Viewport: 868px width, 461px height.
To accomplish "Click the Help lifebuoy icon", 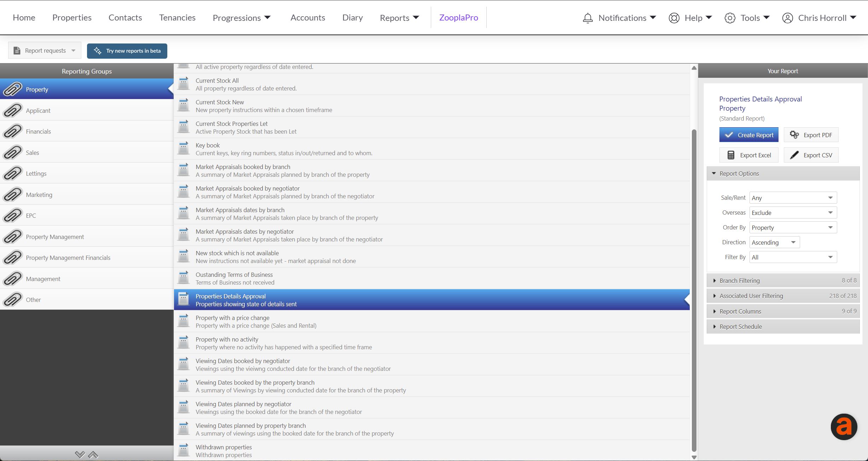I will click(674, 18).
